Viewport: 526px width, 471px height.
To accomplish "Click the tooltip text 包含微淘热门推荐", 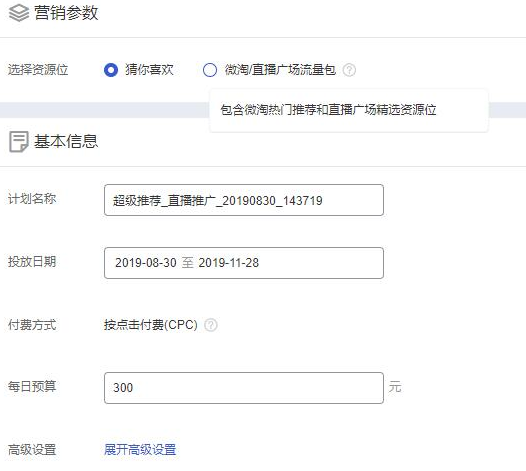I will pyautogui.click(x=268, y=110).
